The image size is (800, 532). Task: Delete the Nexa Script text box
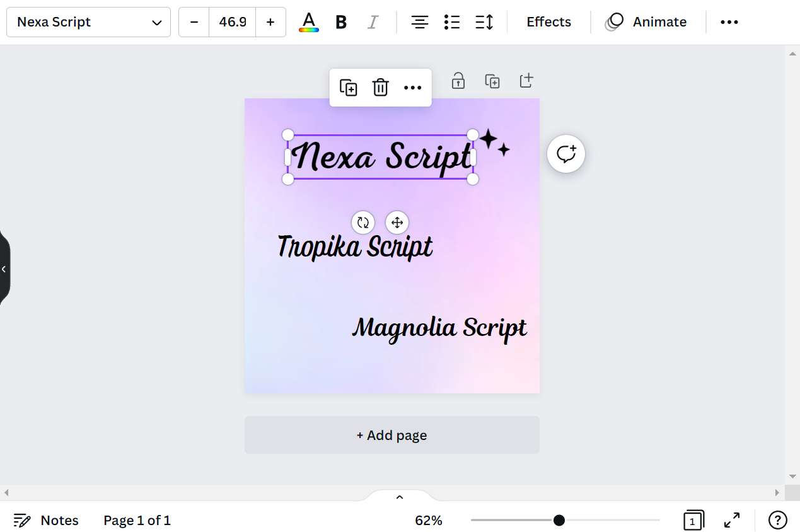coord(380,88)
